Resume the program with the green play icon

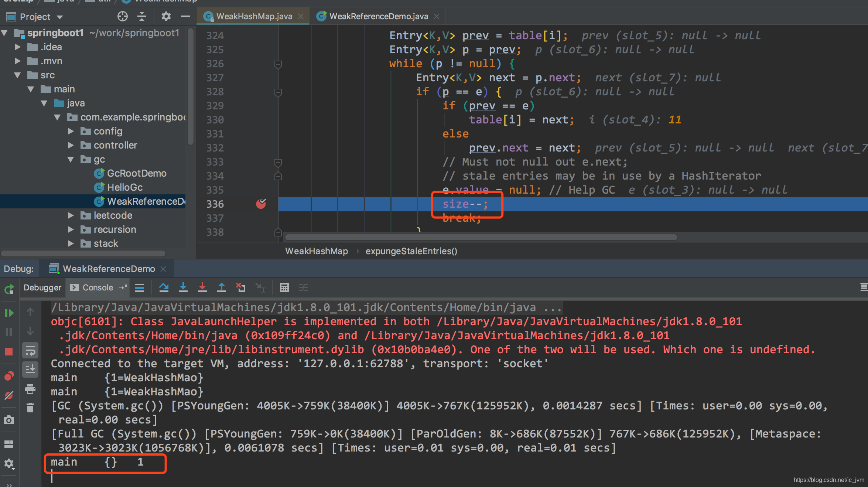point(9,312)
